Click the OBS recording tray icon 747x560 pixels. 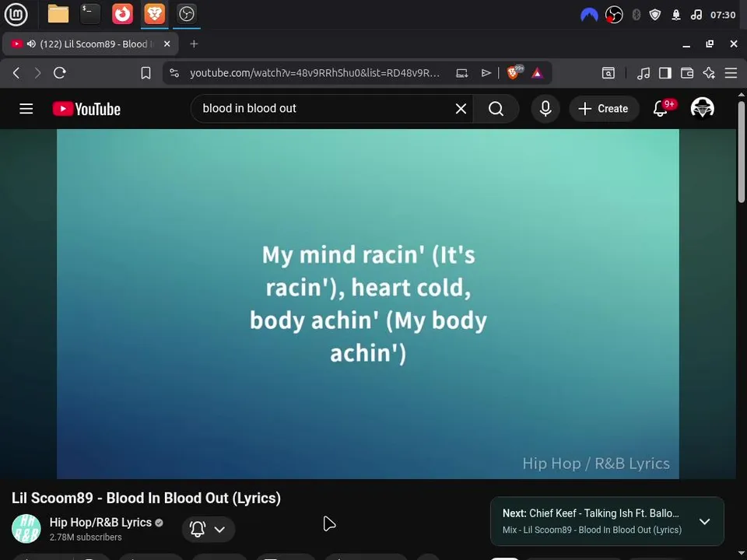point(614,15)
